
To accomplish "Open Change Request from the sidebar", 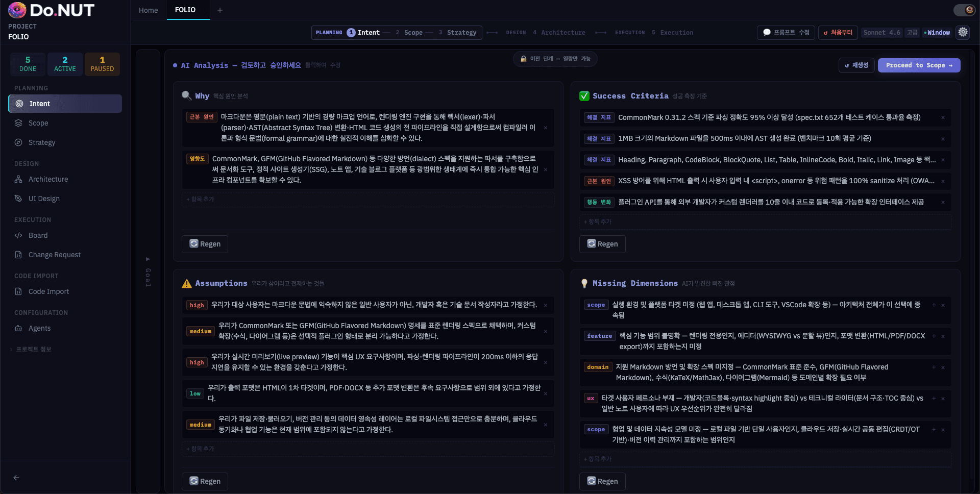I will coord(53,255).
